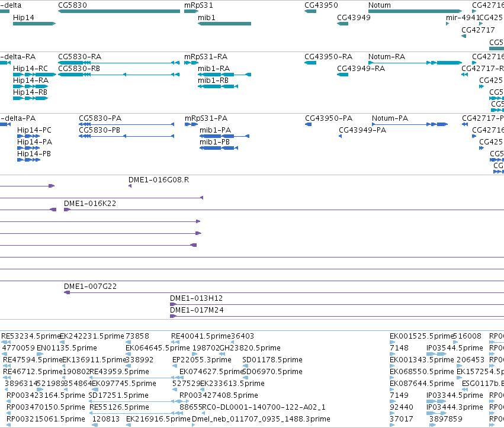Select the Hip14-RA transcript label

point(31,81)
